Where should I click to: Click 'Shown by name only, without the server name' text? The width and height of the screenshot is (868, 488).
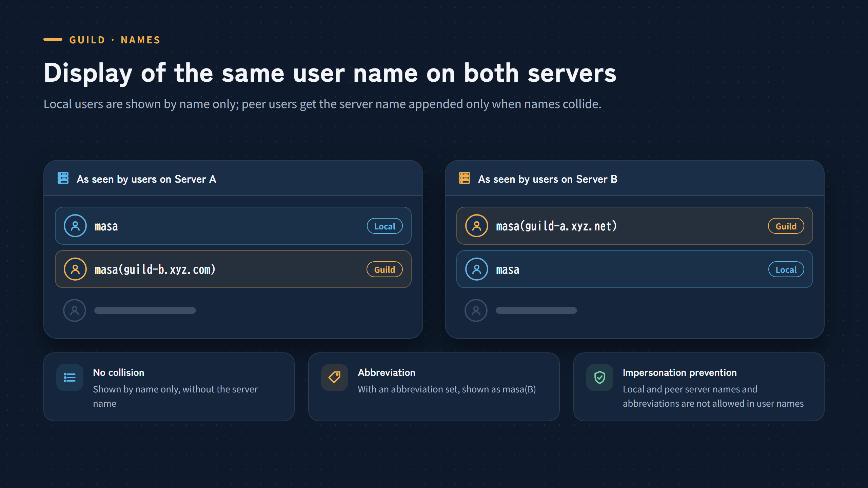[x=175, y=396]
